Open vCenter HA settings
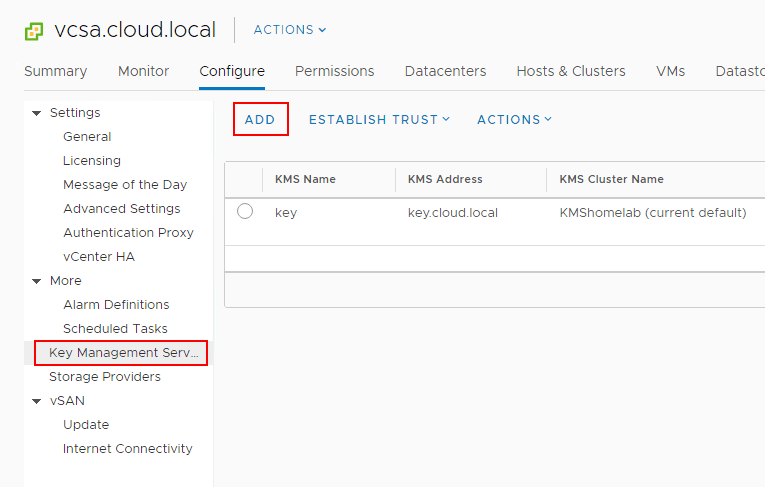765x487 pixels. tap(98, 257)
